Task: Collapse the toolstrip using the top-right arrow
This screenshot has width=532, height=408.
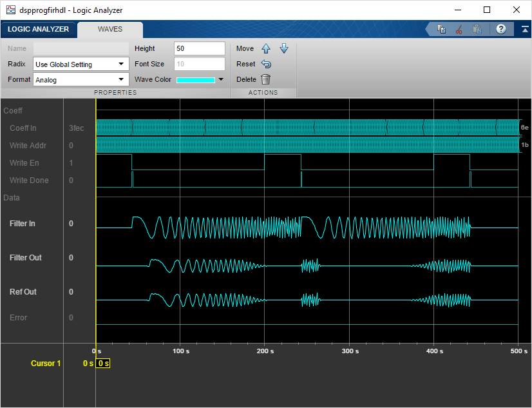Action: (526, 30)
